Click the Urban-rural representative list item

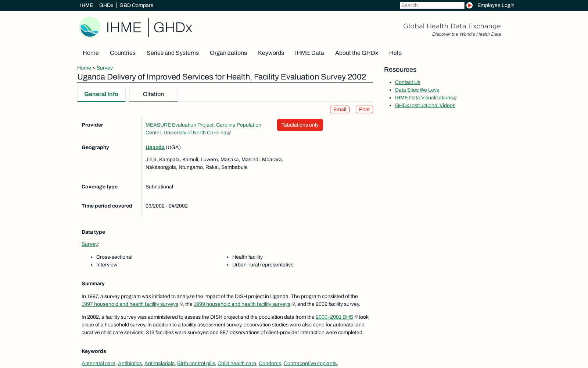click(x=263, y=265)
